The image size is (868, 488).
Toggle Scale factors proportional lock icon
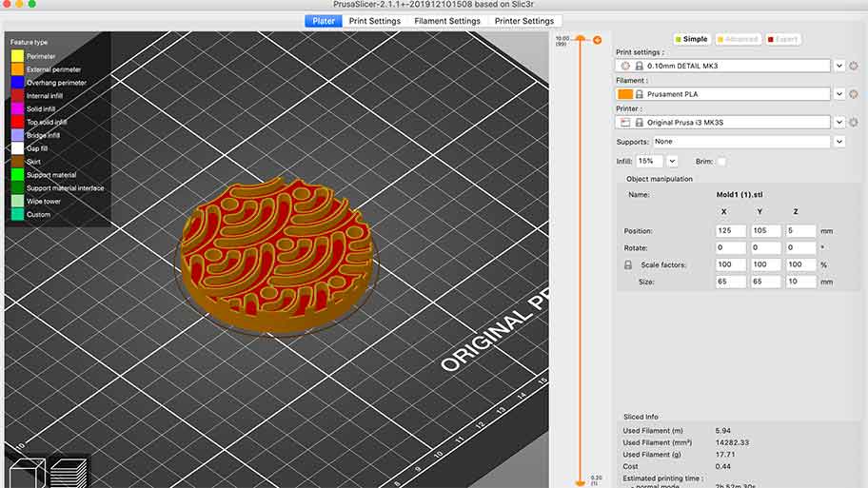pos(628,265)
